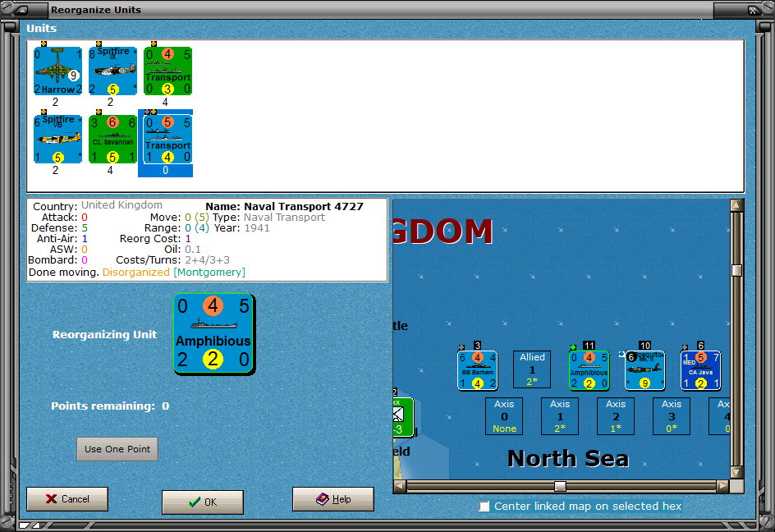This screenshot has width=775, height=532.
Task: Select the Spitfire IX counter
Action: coord(112,70)
